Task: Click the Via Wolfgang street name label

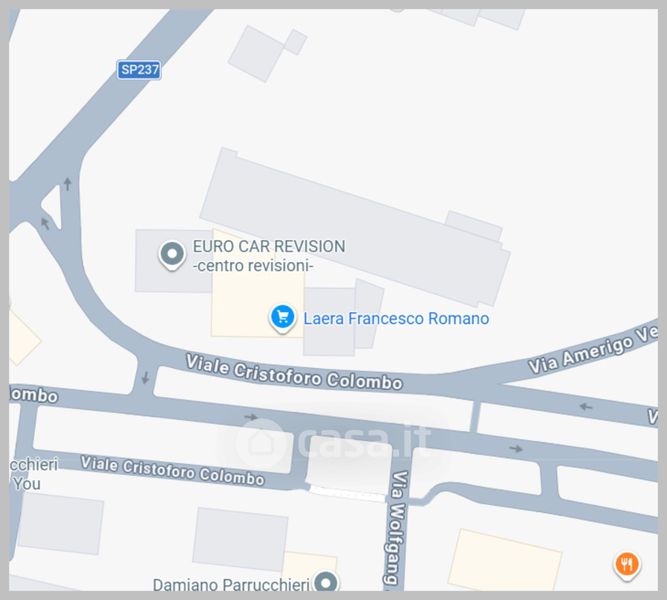Action: [x=397, y=527]
